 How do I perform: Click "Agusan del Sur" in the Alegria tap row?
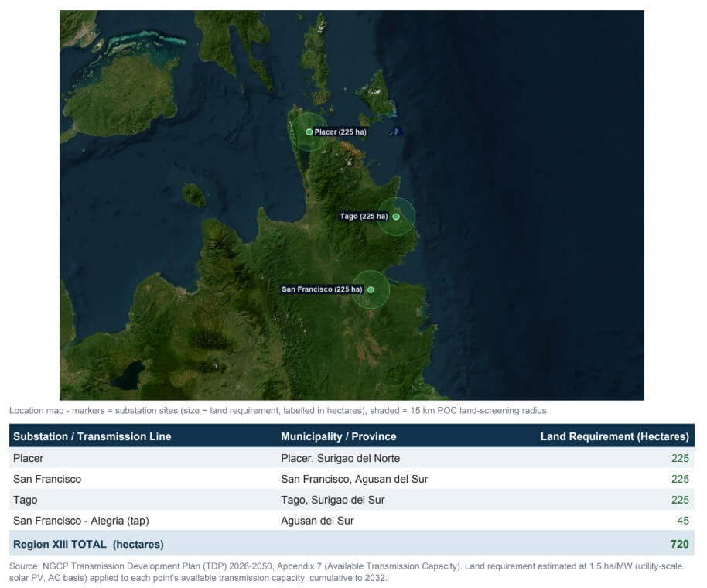point(317,521)
